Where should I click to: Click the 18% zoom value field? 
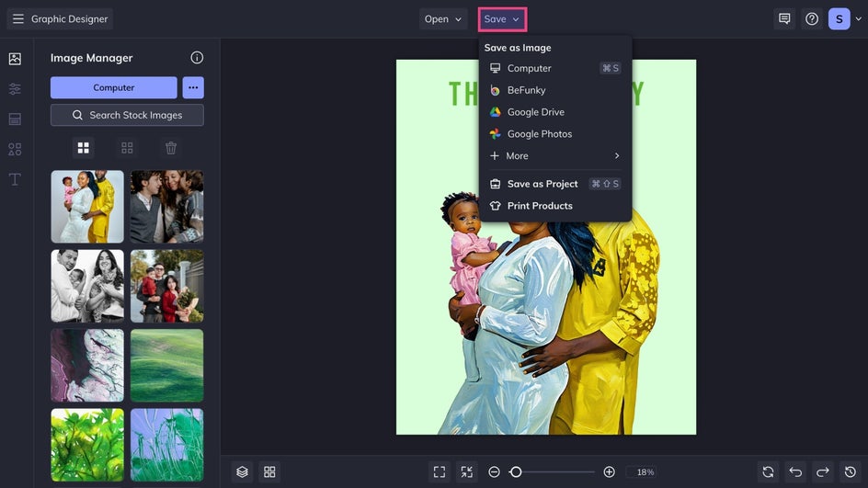point(642,472)
